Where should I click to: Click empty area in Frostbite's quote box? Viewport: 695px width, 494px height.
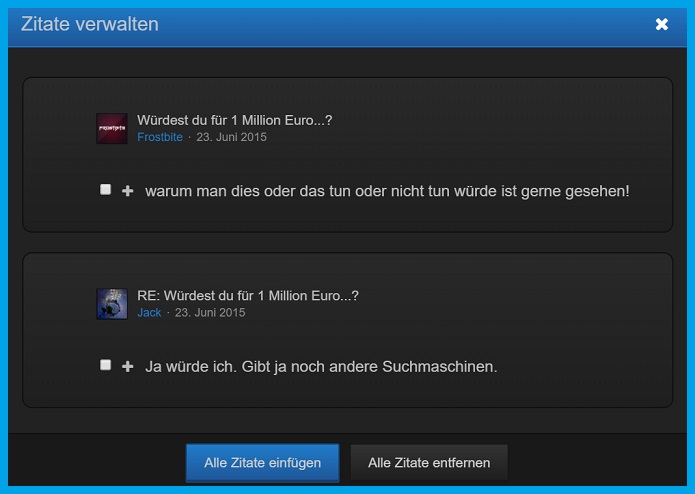pos(500,130)
